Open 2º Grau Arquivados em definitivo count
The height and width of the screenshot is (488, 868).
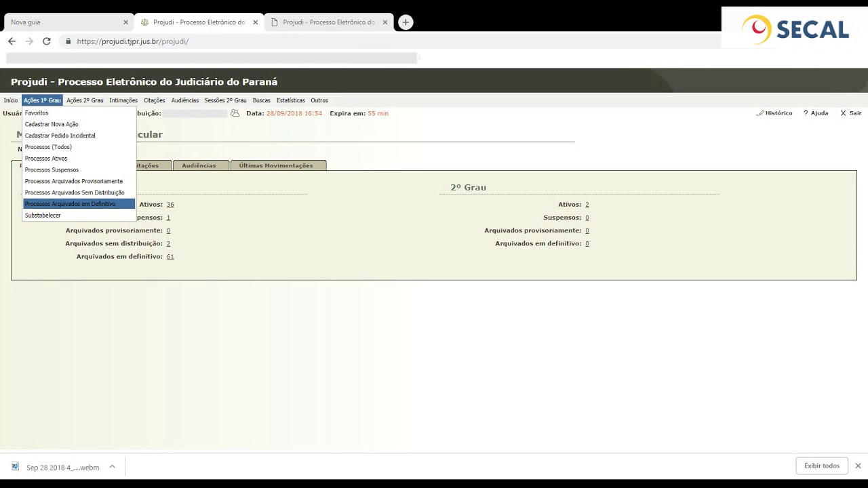click(x=587, y=243)
